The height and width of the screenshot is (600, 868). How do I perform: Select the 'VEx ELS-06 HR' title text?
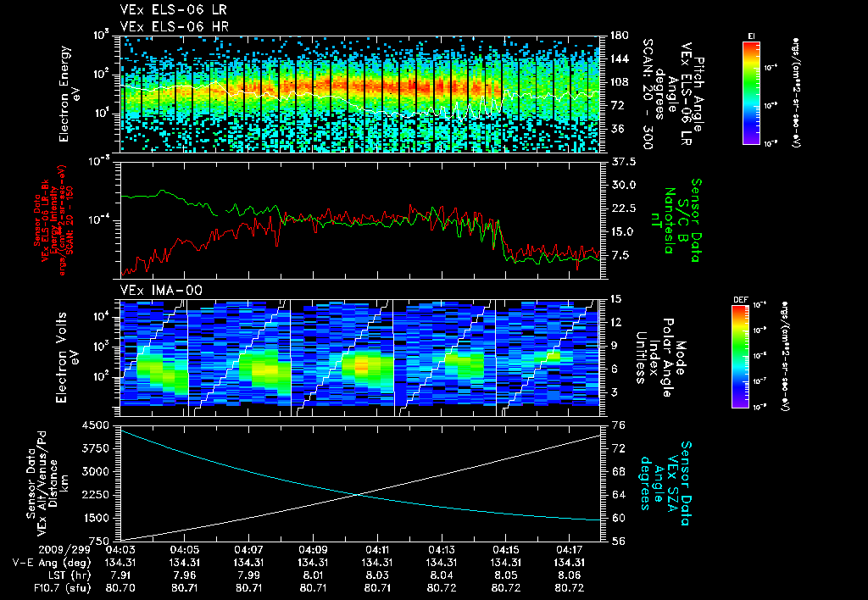(174, 26)
